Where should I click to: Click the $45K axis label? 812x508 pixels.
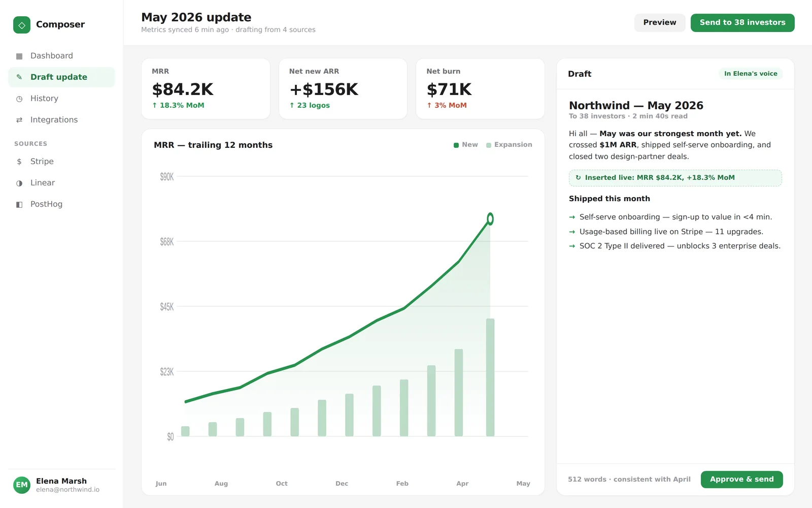167,306
